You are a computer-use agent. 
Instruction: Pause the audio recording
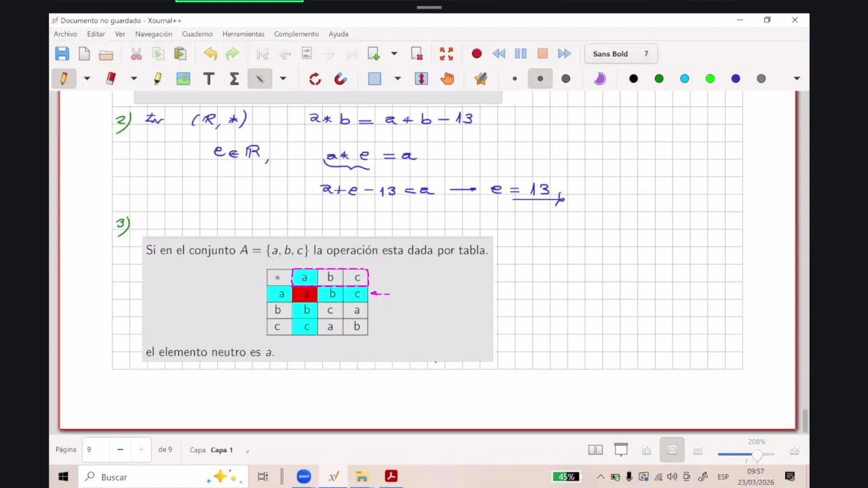coord(521,54)
